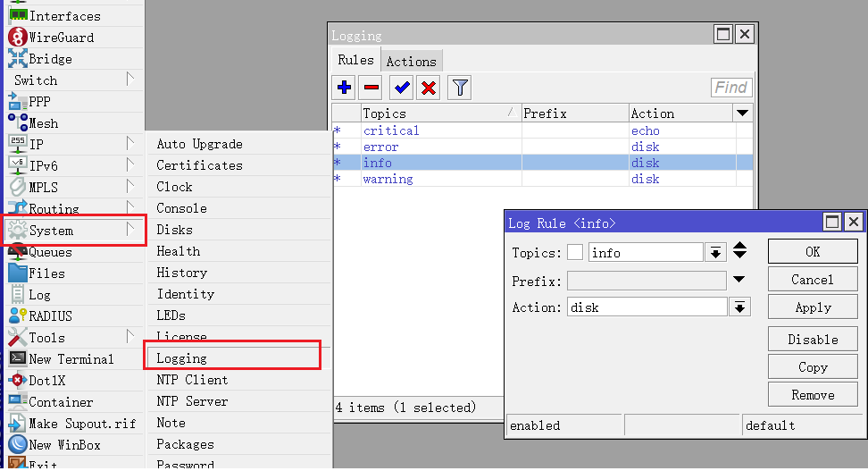This screenshot has height=471, width=868.
Task: Toggle the Topics invert checkbox
Action: point(575,253)
